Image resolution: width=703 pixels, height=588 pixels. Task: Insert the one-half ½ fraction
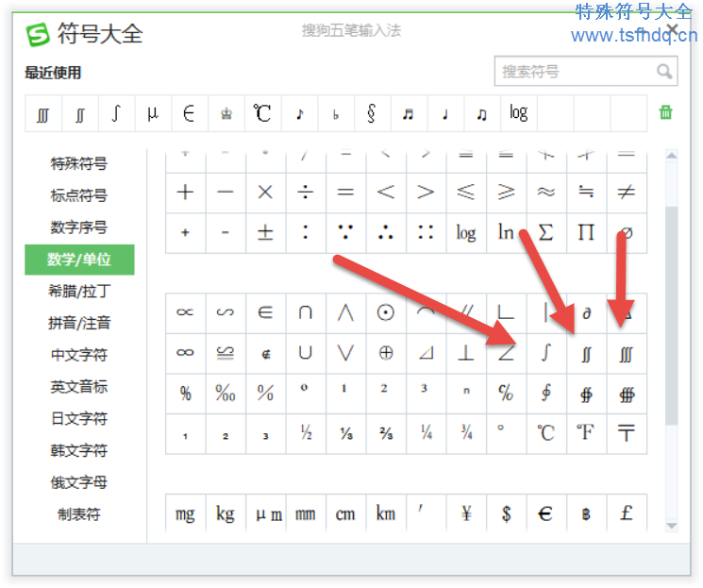click(x=306, y=433)
